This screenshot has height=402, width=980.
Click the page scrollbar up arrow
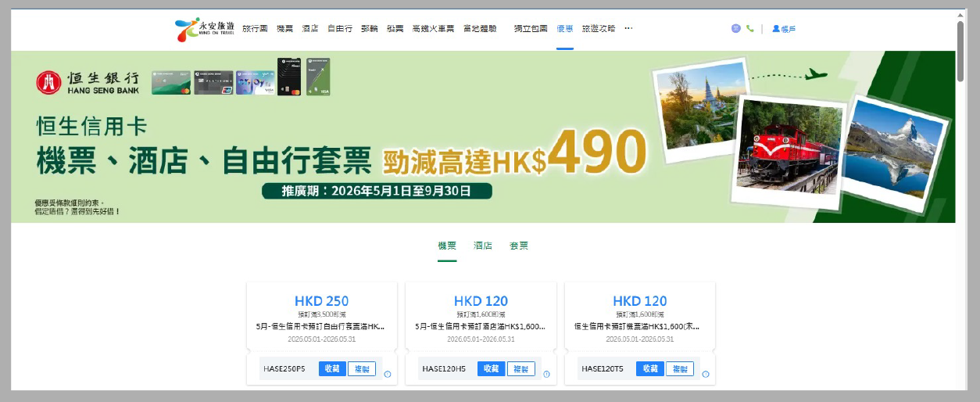961,14
